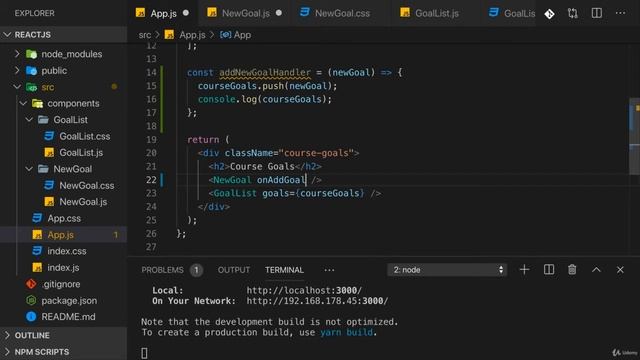Screen dimensions: 640x360
Task: Click the EXPLORER sidebar title
Action: [x=34, y=13]
